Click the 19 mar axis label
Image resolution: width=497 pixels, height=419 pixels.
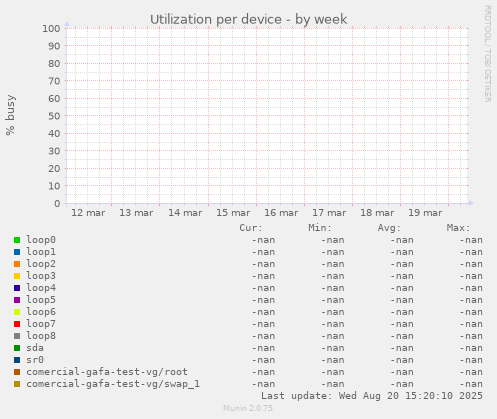[x=425, y=213]
